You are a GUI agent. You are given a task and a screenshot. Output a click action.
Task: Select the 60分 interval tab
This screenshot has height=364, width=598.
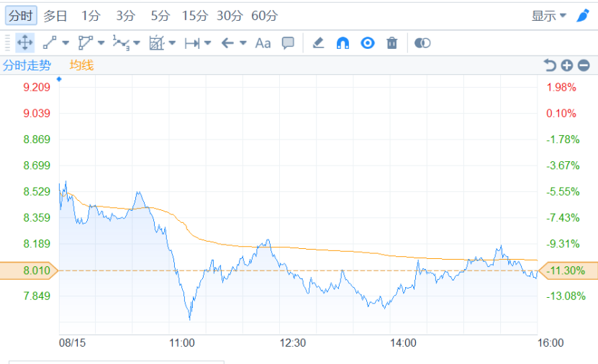(264, 16)
